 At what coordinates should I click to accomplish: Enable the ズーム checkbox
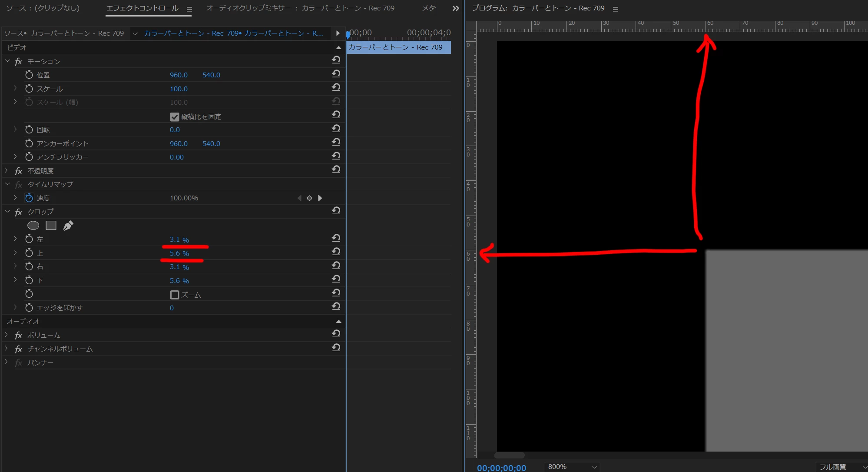(x=175, y=295)
